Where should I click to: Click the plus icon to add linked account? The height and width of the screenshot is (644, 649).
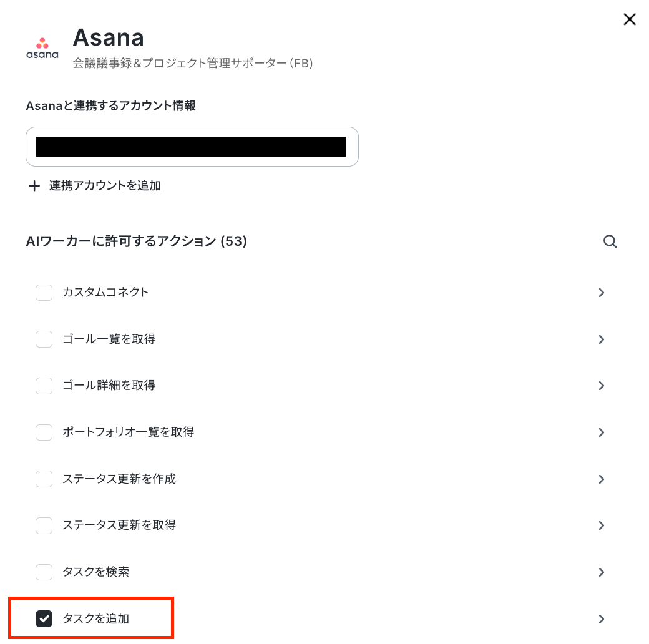[x=34, y=186]
